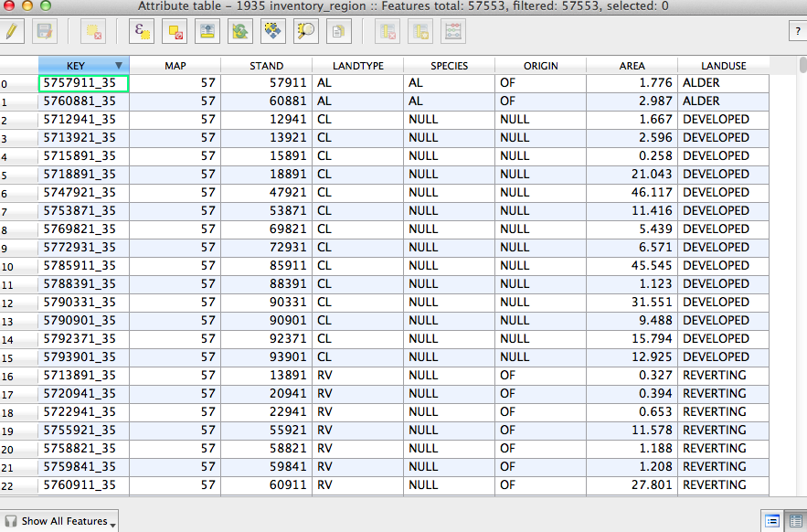Select the cell containing key 5757911_35
807x532 pixels.
[83, 83]
